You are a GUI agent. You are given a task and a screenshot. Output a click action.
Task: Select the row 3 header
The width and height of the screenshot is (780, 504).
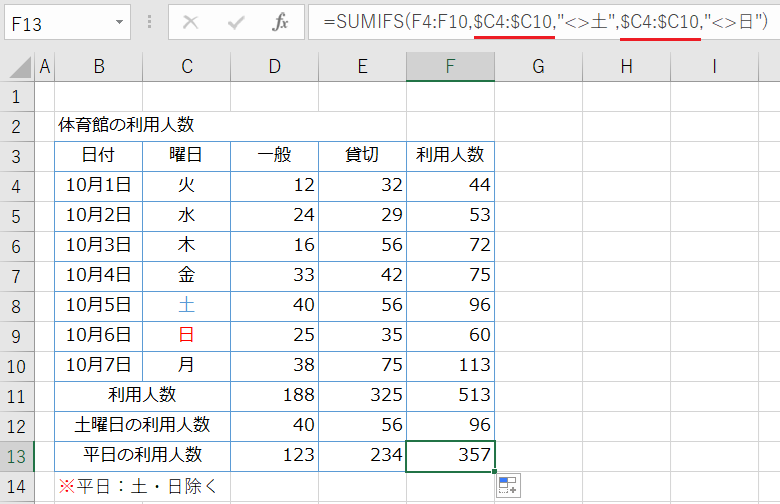point(17,155)
